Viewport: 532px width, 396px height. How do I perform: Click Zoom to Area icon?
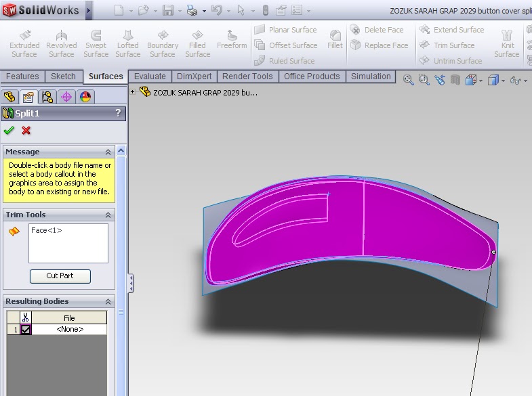pyautogui.click(x=424, y=80)
